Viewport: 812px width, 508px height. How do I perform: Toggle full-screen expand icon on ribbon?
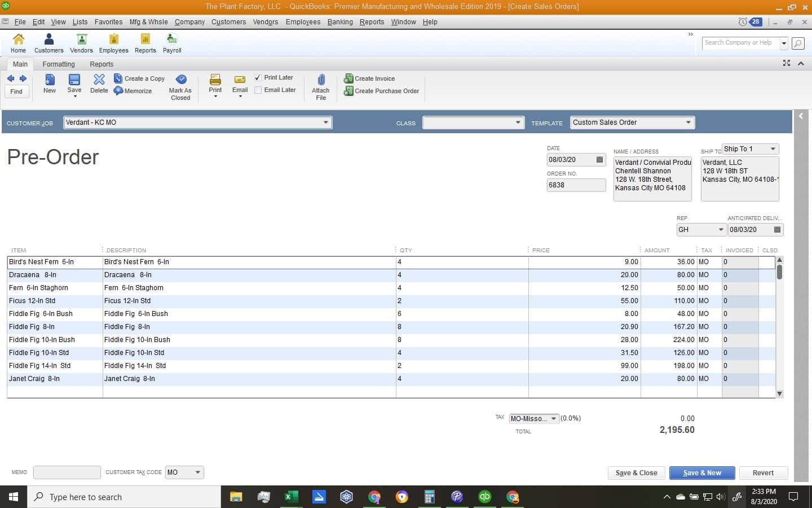pyautogui.click(x=787, y=63)
